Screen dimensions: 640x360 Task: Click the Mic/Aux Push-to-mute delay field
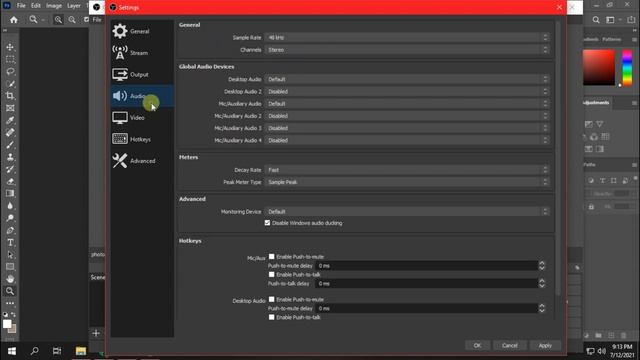tap(427, 266)
